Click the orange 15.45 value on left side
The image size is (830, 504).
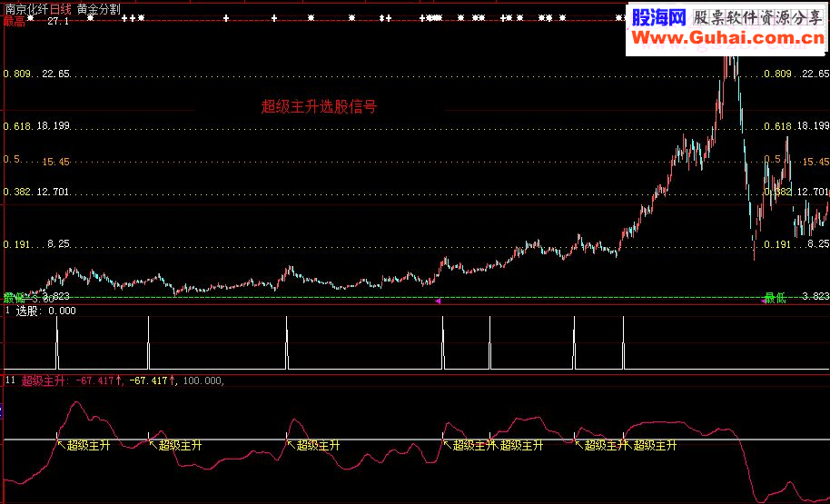(55, 162)
